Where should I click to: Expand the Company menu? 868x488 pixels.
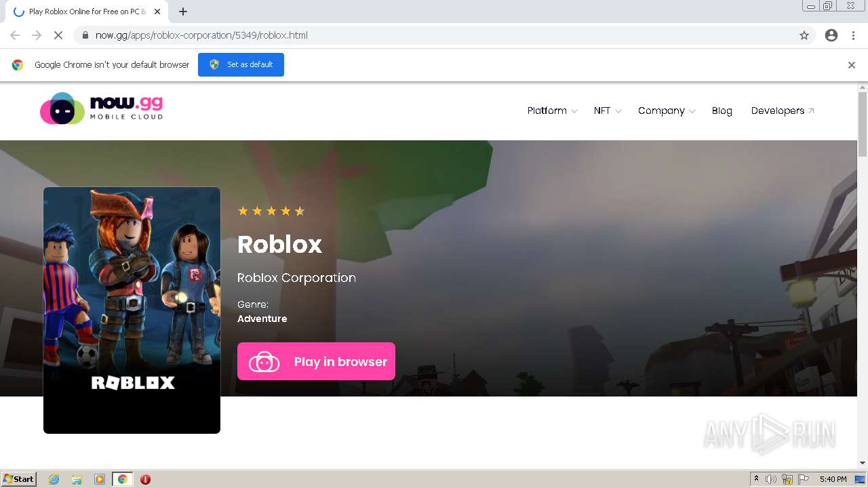coord(667,110)
